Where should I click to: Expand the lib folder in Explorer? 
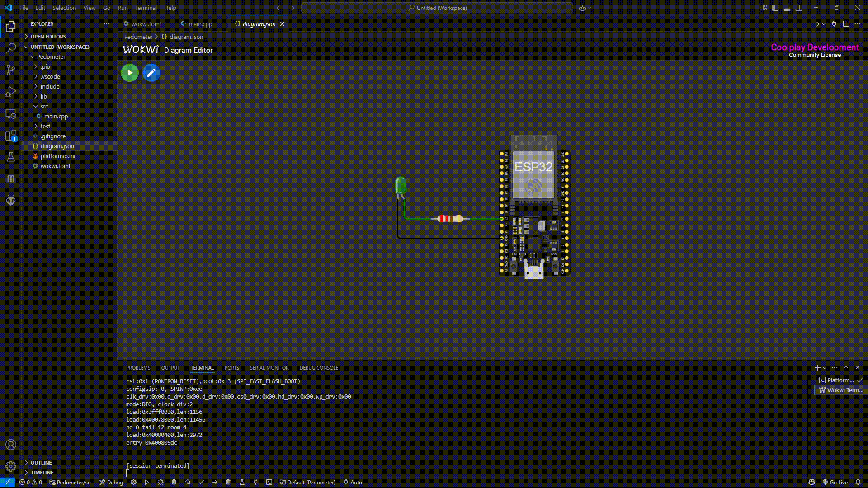coord(44,96)
